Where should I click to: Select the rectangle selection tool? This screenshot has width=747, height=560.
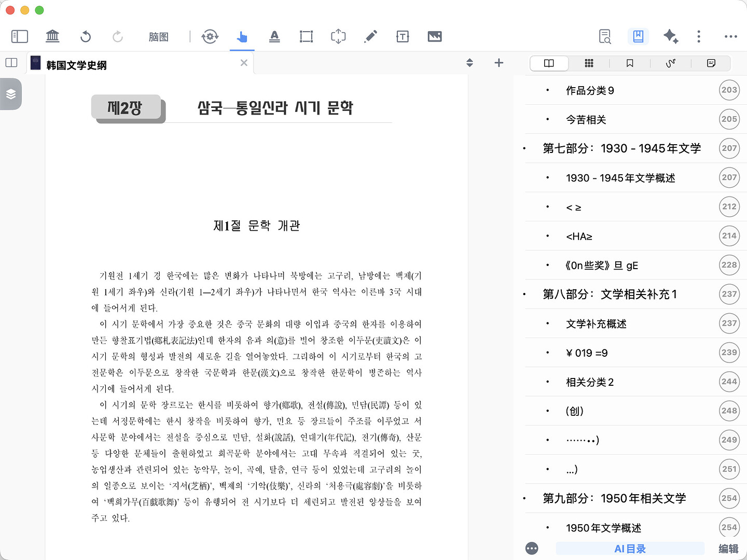(306, 36)
